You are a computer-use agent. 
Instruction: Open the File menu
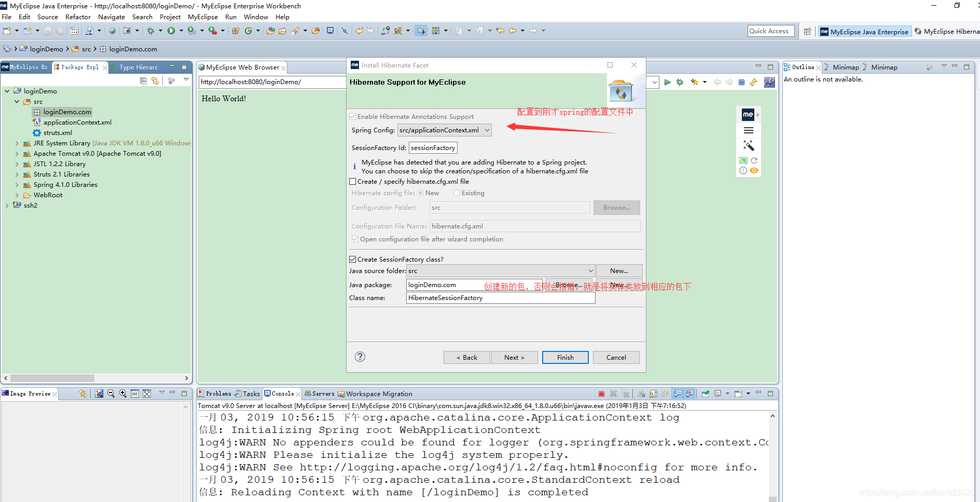pyautogui.click(x=7, y=17)
